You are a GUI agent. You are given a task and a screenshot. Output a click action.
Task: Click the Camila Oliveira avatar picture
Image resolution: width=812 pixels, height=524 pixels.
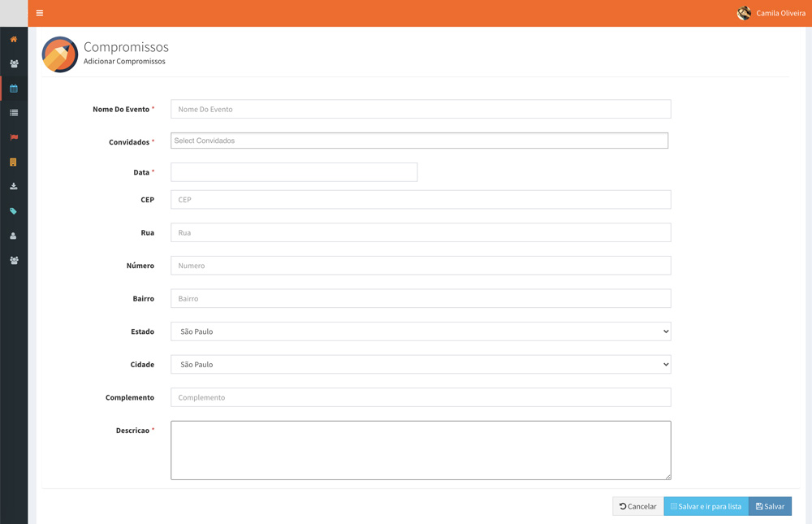tap(744, 14)
